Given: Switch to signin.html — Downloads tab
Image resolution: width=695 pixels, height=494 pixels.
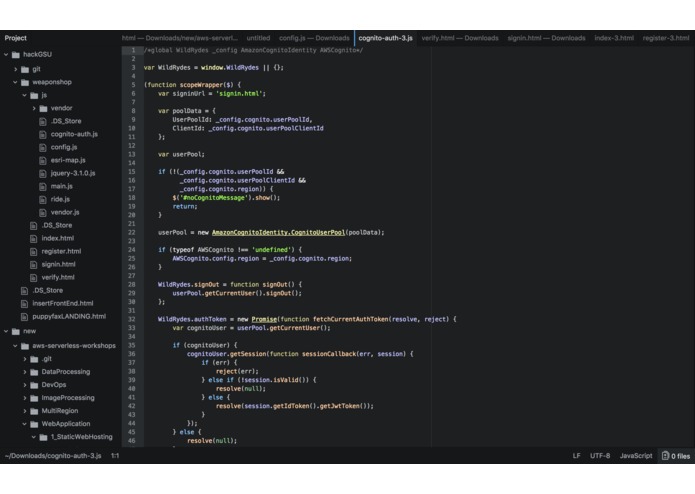Looking at the screenshot, I should (x=547, y=38).
